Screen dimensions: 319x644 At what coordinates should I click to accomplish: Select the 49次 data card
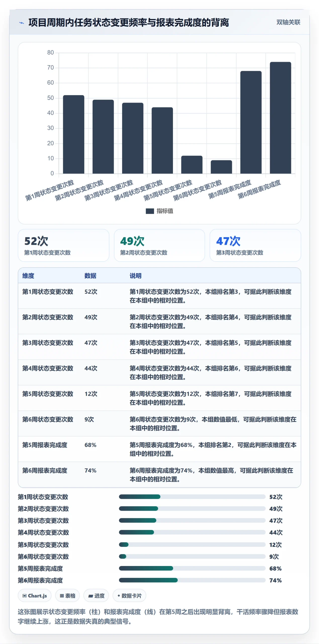coord(159,245)
